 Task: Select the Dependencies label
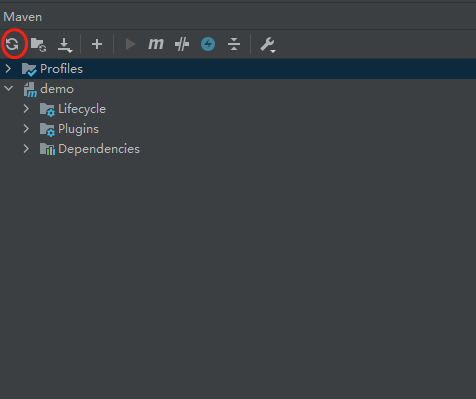99,149
